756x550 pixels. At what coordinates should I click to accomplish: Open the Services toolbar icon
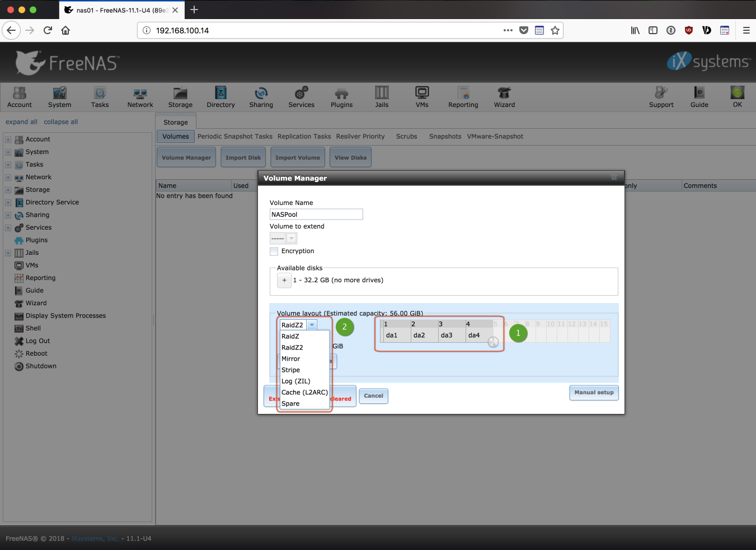click(301, 97)
